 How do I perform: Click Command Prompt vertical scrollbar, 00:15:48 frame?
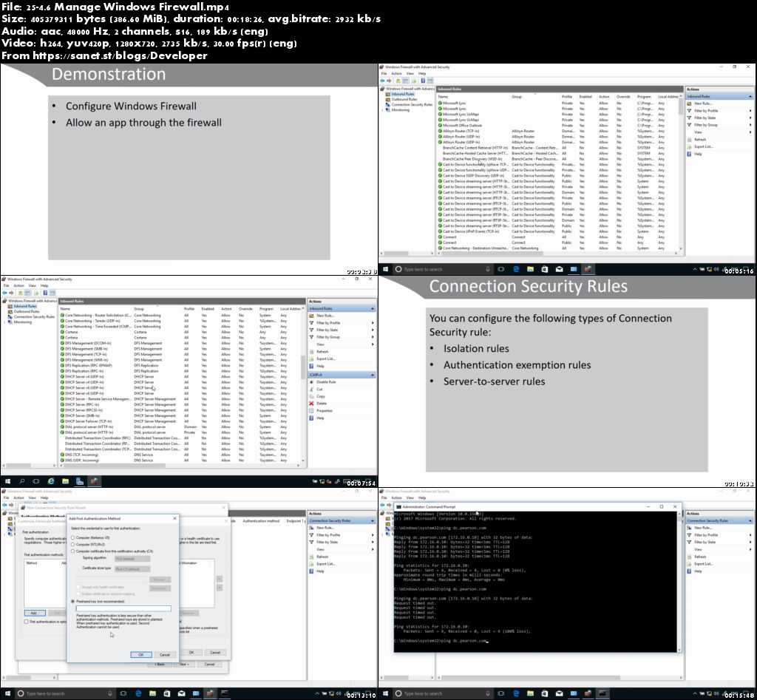point(680,581)
